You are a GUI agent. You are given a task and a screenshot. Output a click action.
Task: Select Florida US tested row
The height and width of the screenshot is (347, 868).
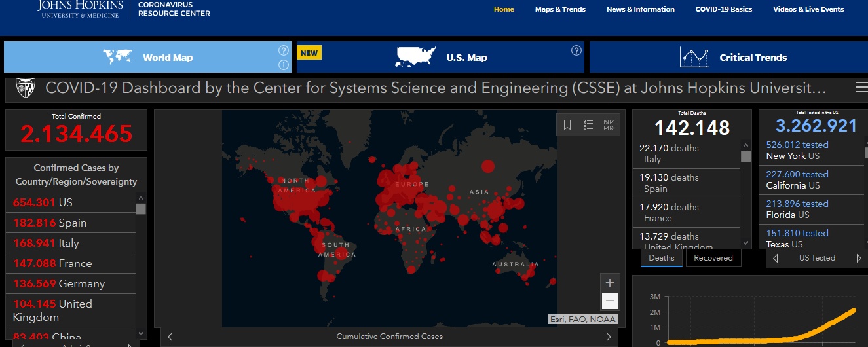812,210
